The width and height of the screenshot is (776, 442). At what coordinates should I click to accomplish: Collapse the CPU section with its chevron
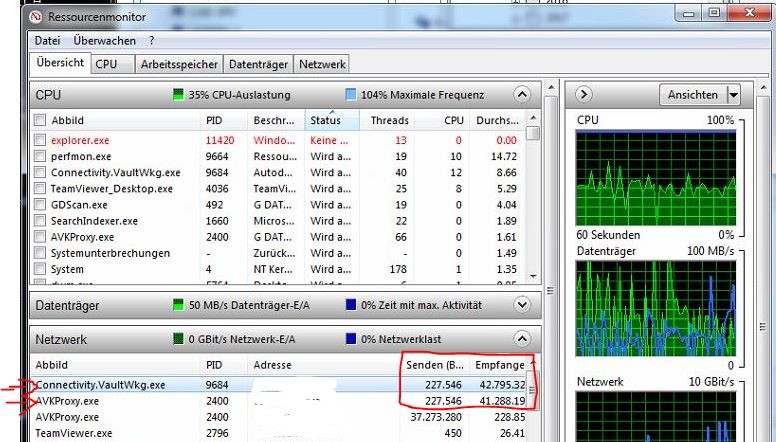(x=521, y=95)
